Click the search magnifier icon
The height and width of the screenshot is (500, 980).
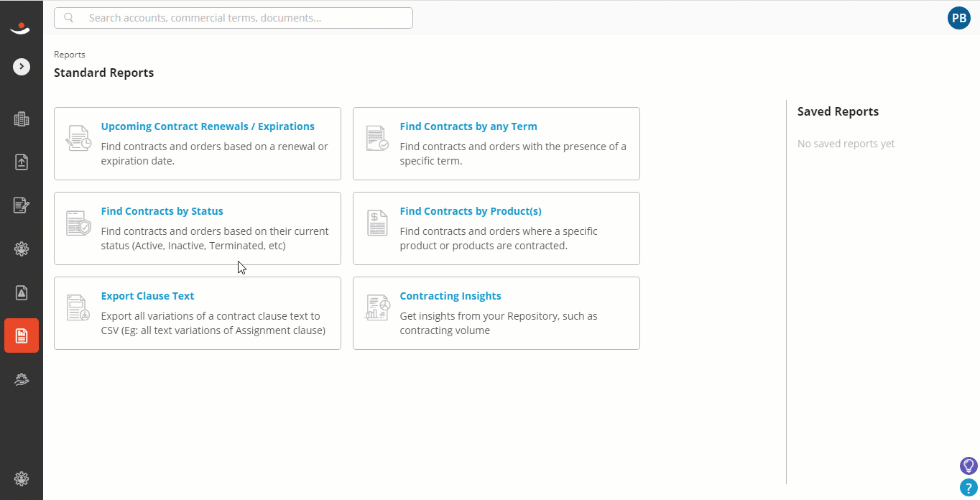point(69,18)
